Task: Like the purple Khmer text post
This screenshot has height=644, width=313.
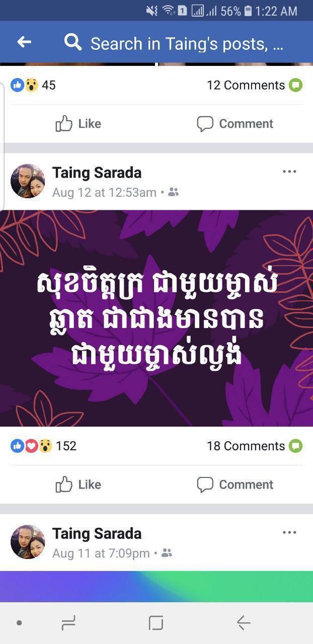Action: click(79, 485)
